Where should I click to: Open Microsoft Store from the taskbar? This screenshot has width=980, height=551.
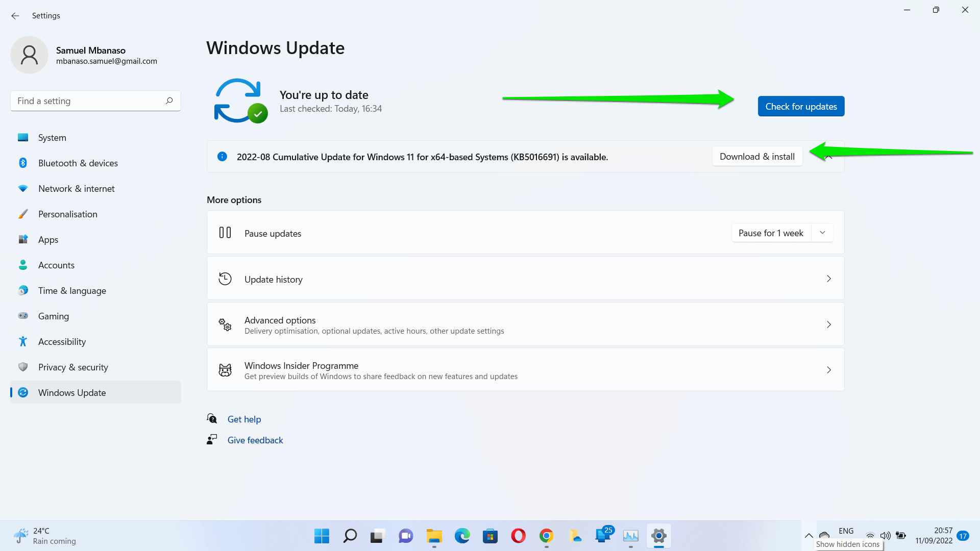coord(490,536)
